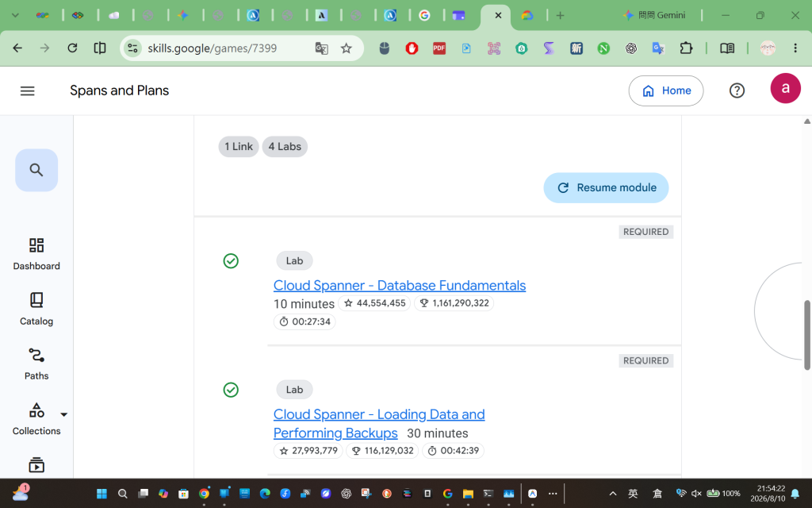Open the help question mark icon

click(737, 90)
